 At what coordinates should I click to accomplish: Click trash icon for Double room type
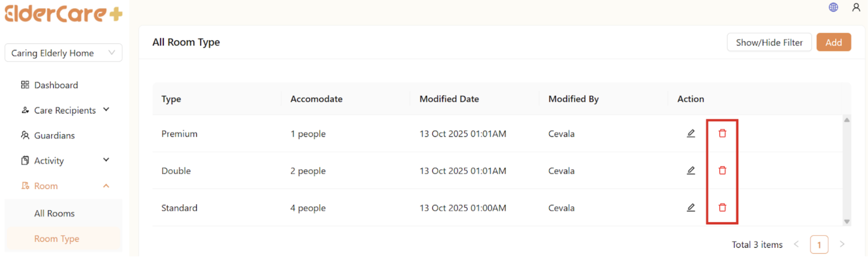(722, 170)
